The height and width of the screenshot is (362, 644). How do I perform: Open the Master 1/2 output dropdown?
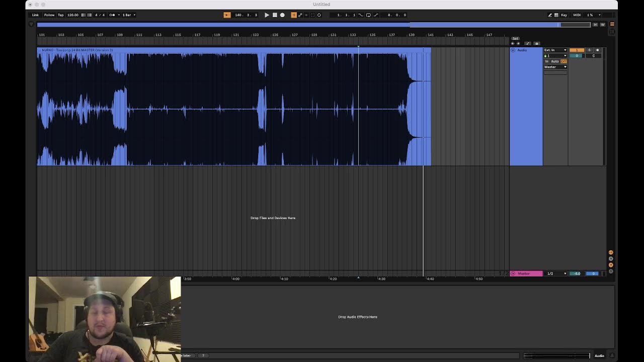556,274
